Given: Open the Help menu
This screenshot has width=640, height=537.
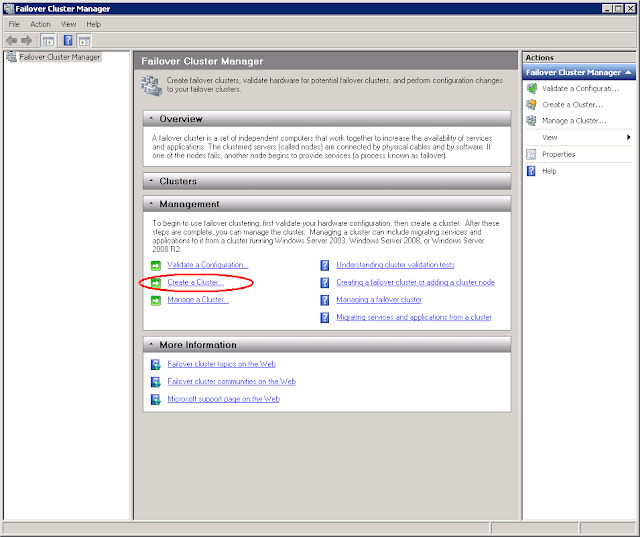Looking at the screenshot, I should 93,24.
